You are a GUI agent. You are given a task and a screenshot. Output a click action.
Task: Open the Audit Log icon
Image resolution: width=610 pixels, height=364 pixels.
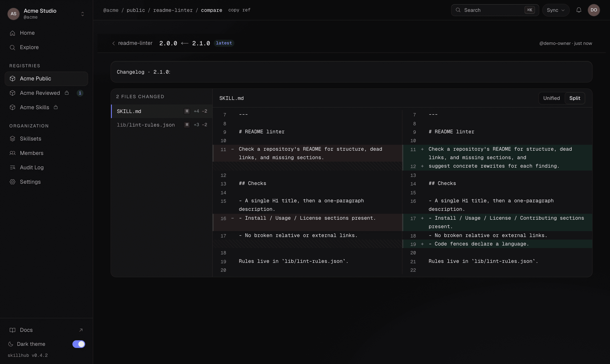(x=12, y=168)
